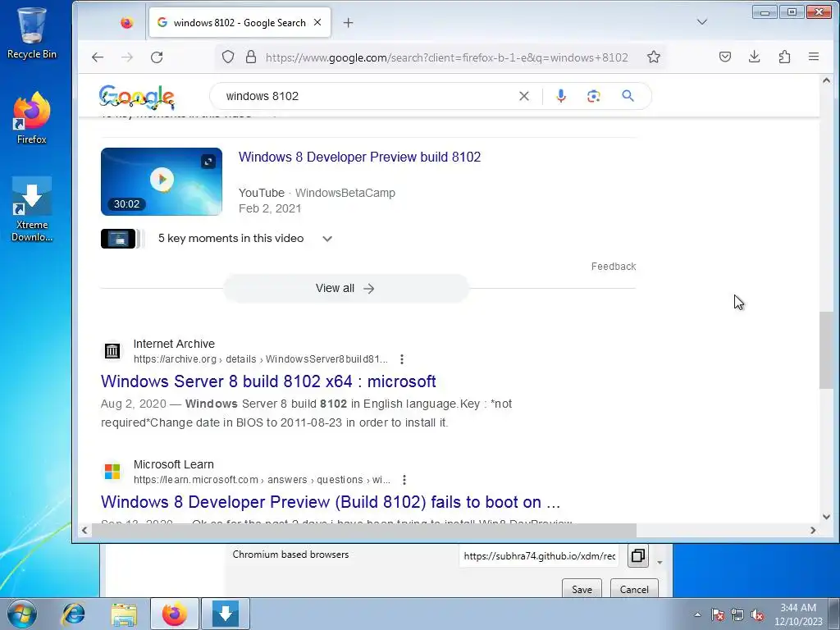Click the Feedback link

point(614,267)
